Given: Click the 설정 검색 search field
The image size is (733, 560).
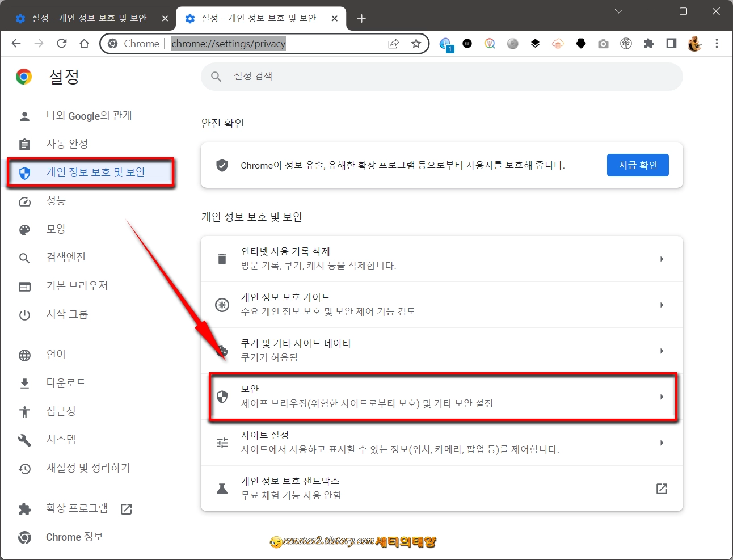Looking at the screenshot, I should coord(441,76).
